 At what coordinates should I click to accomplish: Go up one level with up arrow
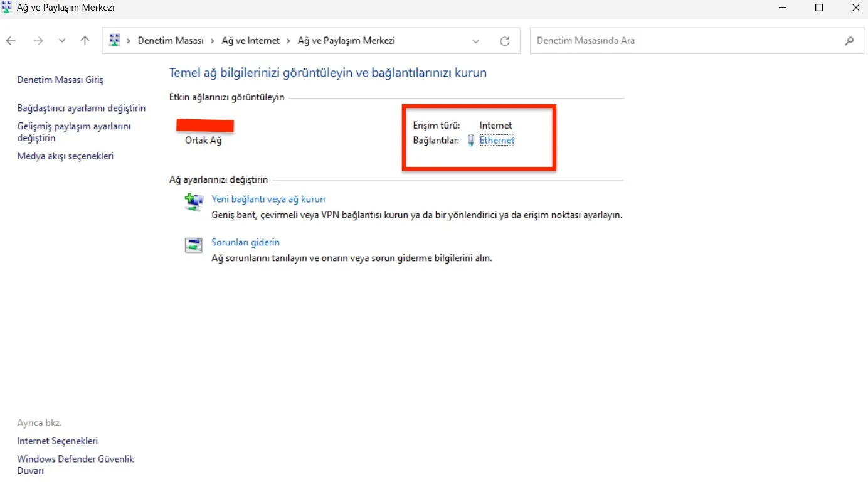(x=85, y=41)
